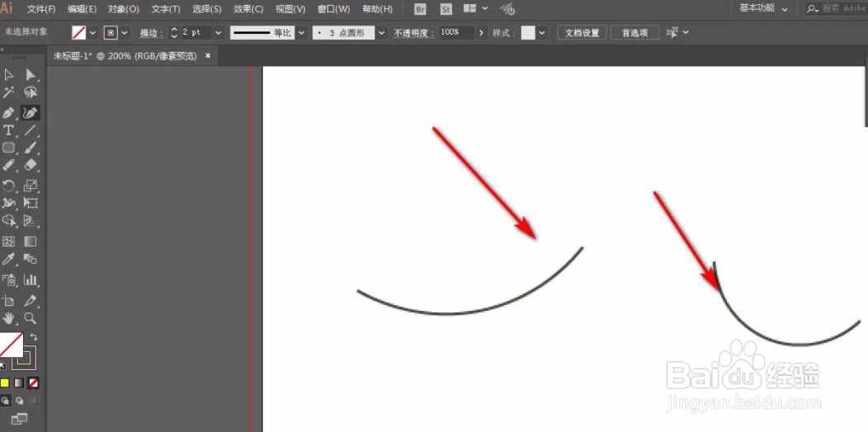Open the workspace switcher 基本功能
This screenshot has height=432, width=868.
[764, 9]
